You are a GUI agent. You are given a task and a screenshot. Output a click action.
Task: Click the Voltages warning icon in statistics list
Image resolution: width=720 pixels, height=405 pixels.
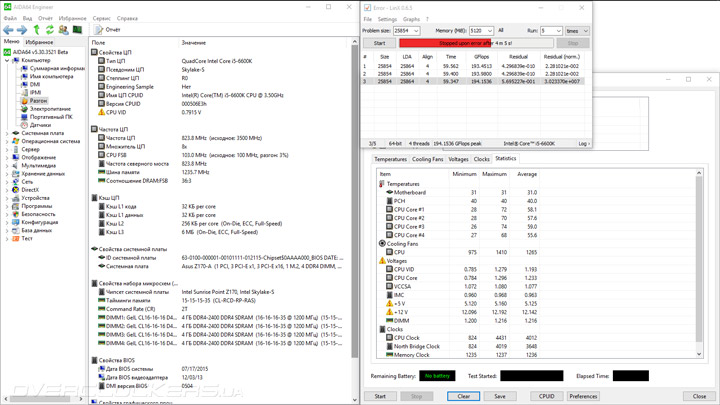[382, 261]
